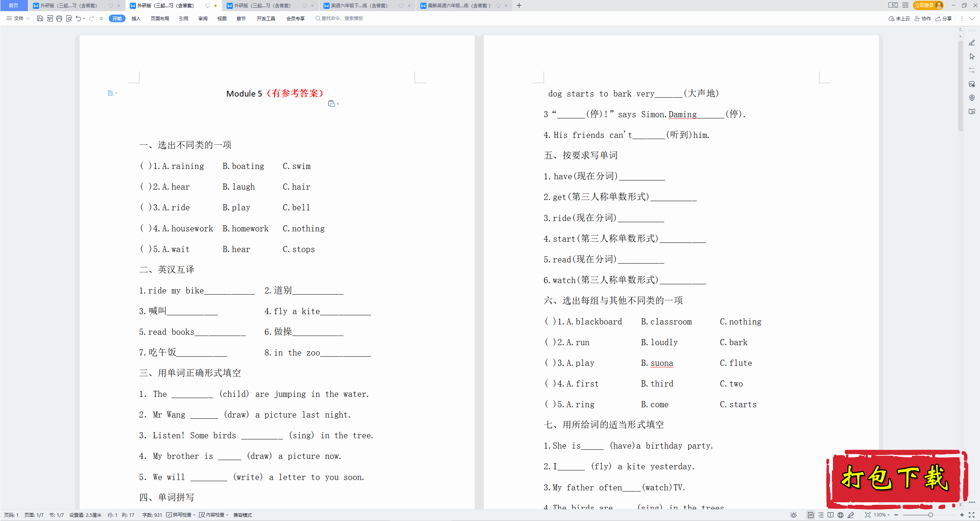Open the 插入 Insert ribbon tab
Viewport: 980px width, 521px height.
tap(136, 18)
